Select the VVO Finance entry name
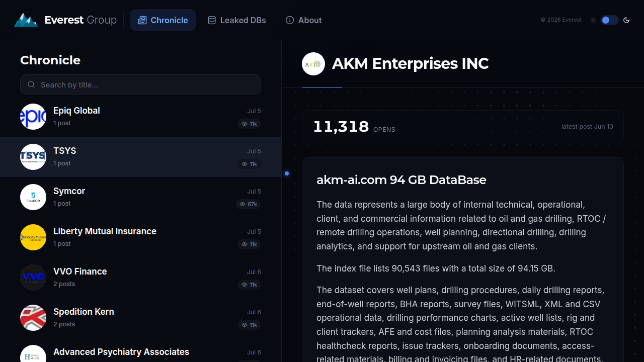This screenshot has height=362, width=644. (80, 271)
